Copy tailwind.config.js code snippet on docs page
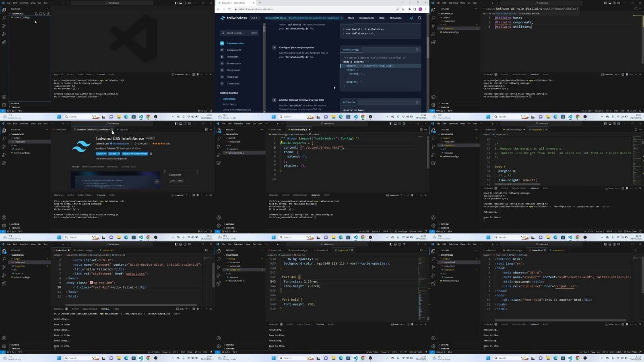Viewport: 644px width, 362px height. coord(417,50)
